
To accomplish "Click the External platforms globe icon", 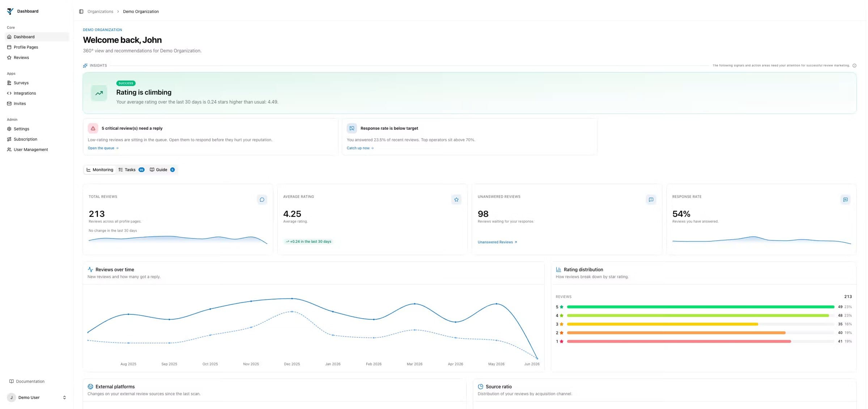I will pyautogui.click(x=90, y=387).
